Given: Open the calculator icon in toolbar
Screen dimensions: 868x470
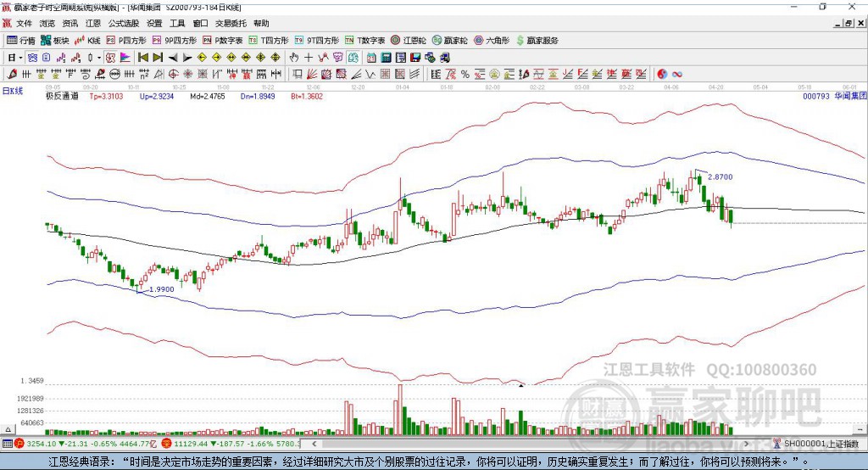Looking at the screenshot, I should 386,58.
